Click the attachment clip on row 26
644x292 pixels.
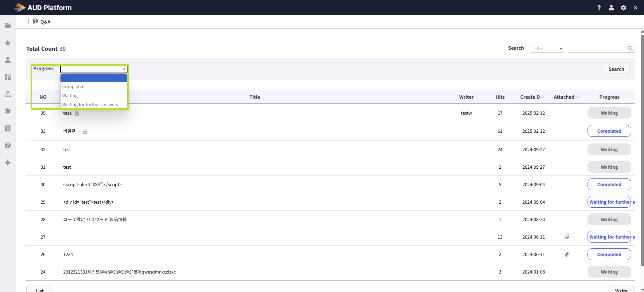pos(567,254)
